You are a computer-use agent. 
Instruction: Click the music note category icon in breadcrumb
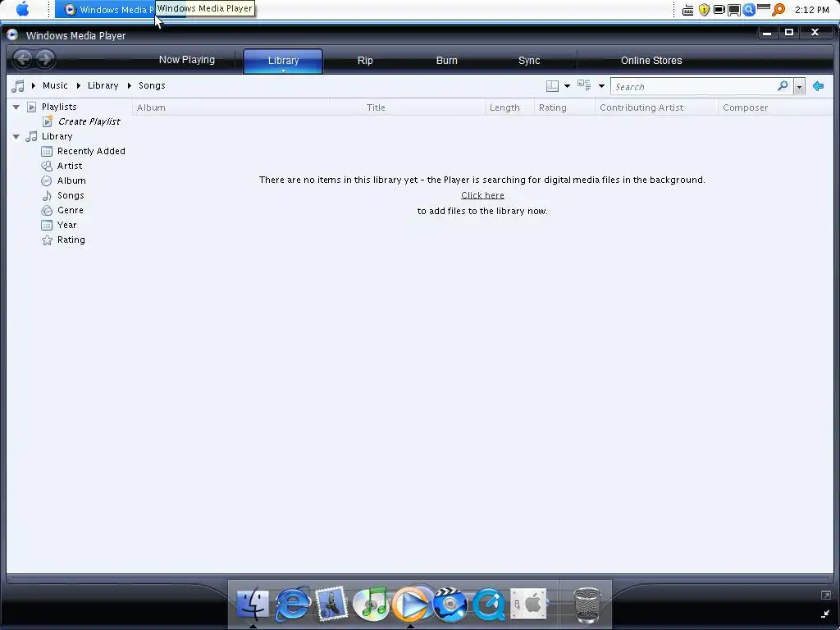18,85
